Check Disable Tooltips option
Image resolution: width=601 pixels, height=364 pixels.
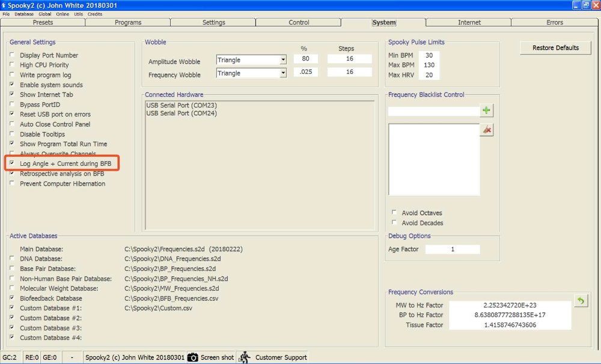pyautogui.click(x=12, y=134)
